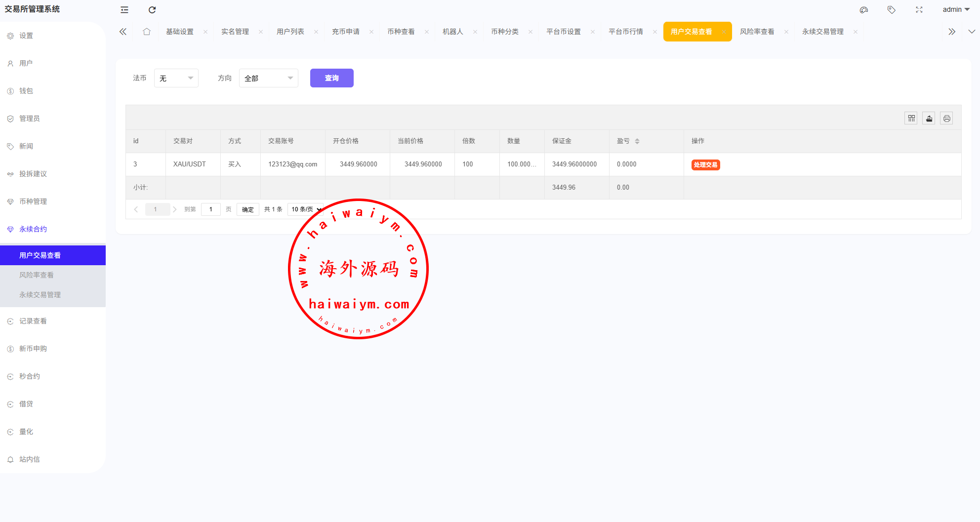Switch to the 风险率查看 tab
The height and width of the screenshot is (522, 980).
[x=757, y=32]
